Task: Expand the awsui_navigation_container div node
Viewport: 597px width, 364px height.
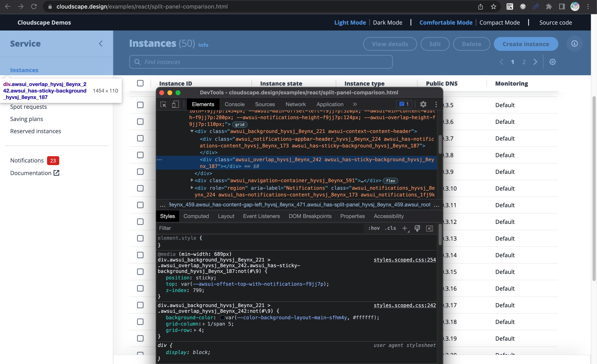Action: pyautogui.click(x=192, y=180)
